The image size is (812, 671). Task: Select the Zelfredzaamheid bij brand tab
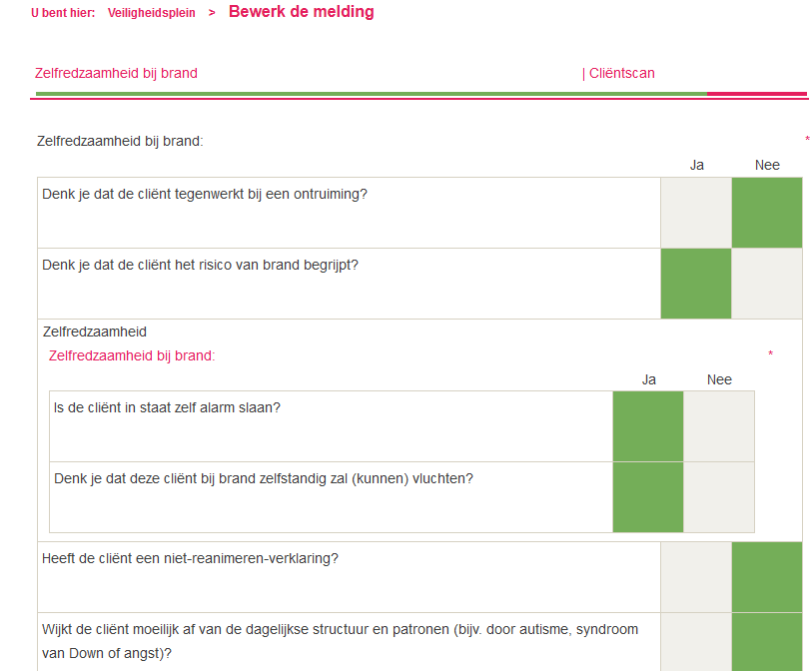pos(116,73)
